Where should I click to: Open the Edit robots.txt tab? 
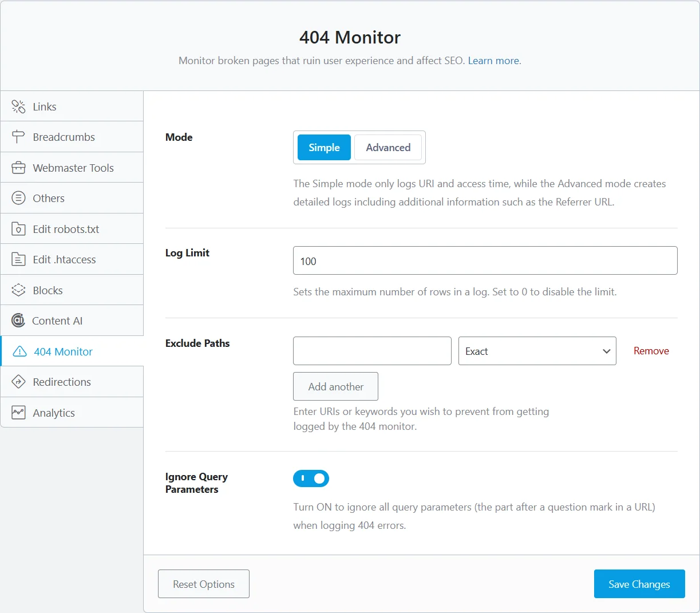(x=72, y=229)
